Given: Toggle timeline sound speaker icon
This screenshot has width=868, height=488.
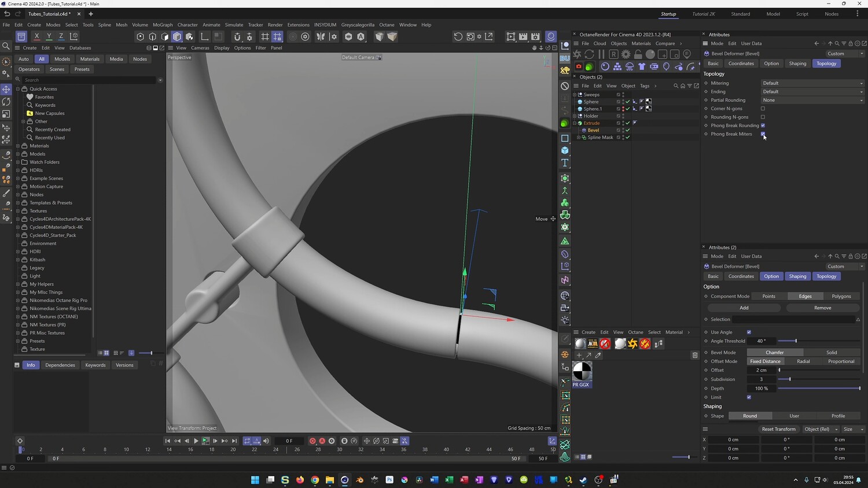Looking at the screenshot, I should [x=266, y=441].
